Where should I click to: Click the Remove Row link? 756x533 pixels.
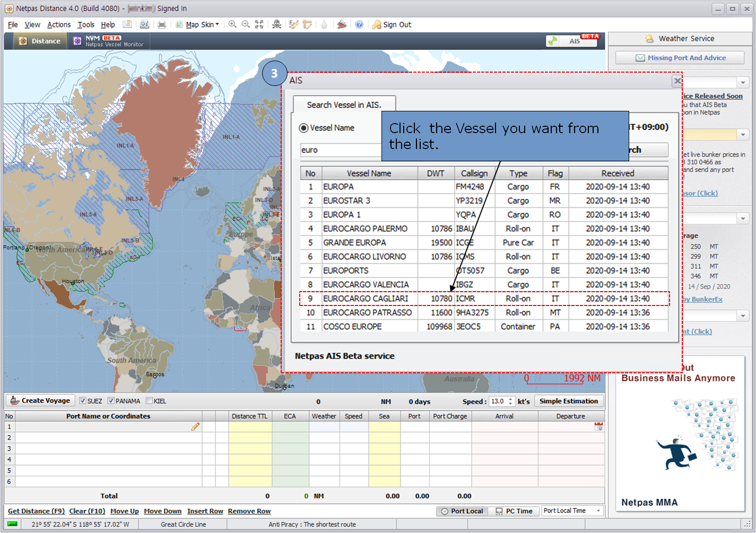click(x=249, y=511)
